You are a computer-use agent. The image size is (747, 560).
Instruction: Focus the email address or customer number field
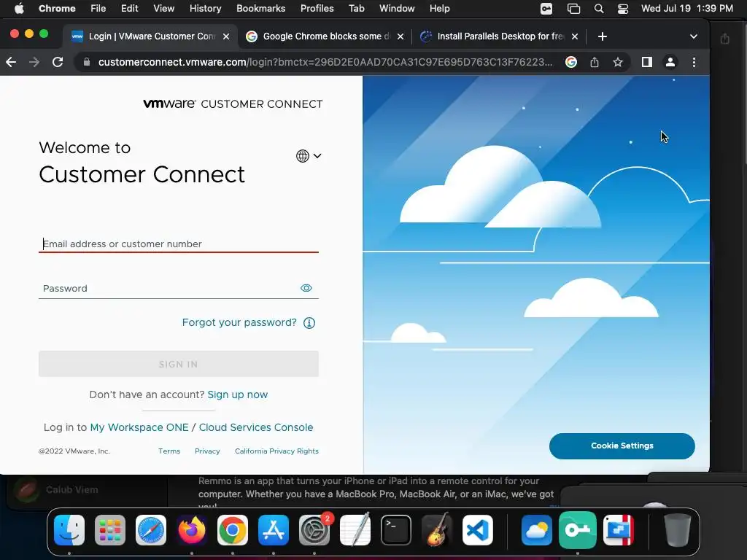coord(179,244)
